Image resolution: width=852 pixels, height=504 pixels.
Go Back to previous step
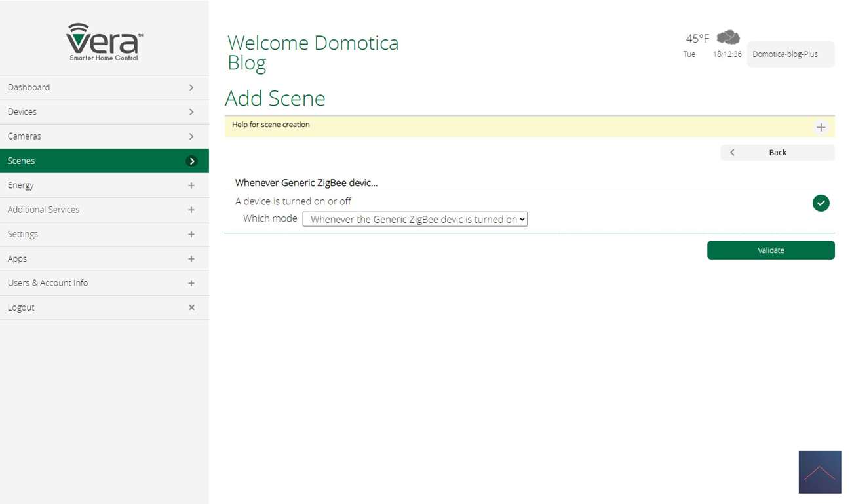(777, 153)
